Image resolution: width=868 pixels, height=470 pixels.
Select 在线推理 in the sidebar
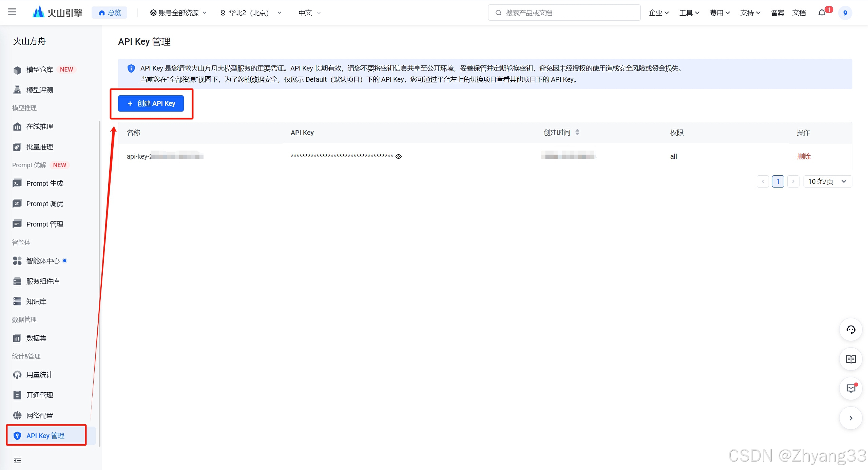(40, 126)
